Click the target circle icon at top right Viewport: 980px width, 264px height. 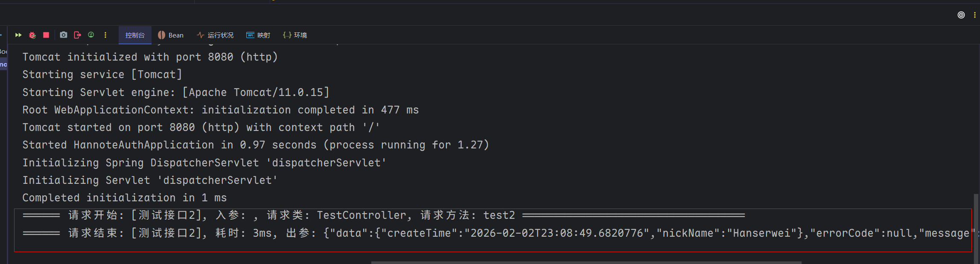click(x=961, y=15)
